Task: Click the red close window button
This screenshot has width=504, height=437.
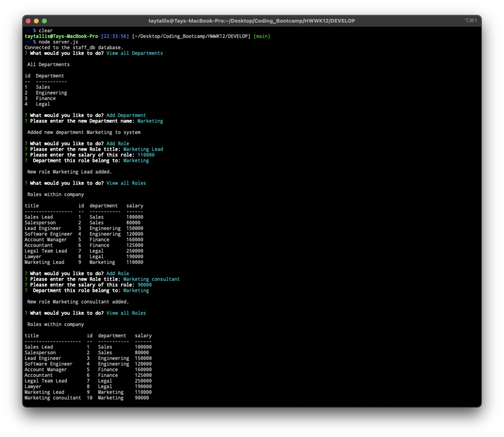Action: 28,21
